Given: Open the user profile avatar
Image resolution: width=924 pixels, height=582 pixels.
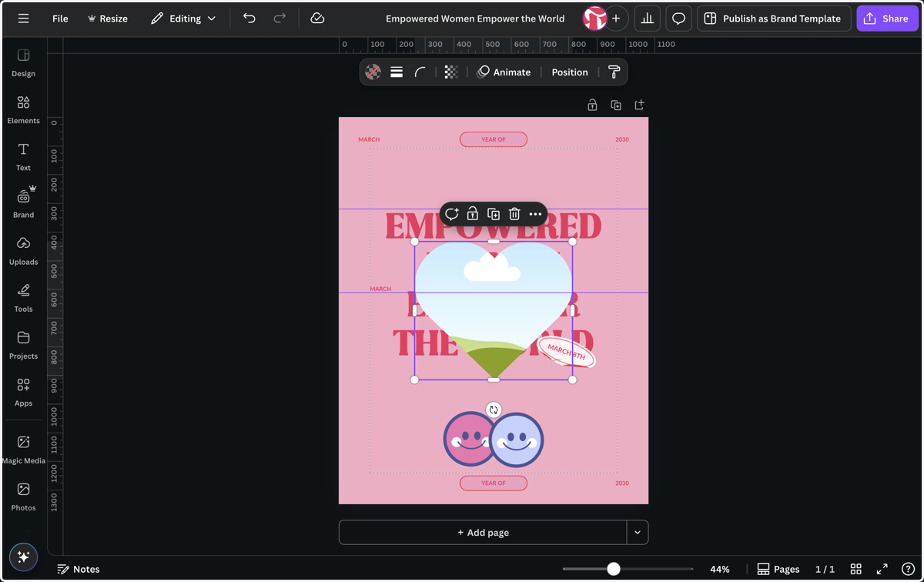Looking at the screenshot, I should coord(594,18).
